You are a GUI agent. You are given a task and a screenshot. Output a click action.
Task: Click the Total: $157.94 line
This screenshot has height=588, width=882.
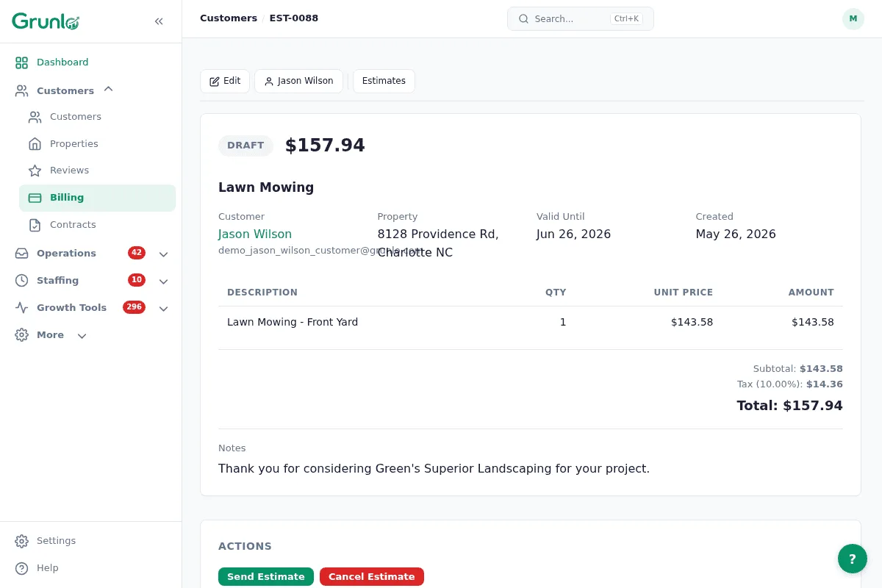(789, 406)
